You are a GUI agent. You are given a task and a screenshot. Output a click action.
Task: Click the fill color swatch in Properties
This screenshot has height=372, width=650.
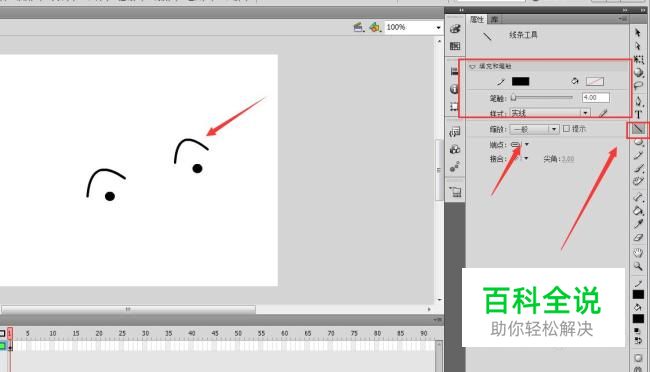click(595, 81)
